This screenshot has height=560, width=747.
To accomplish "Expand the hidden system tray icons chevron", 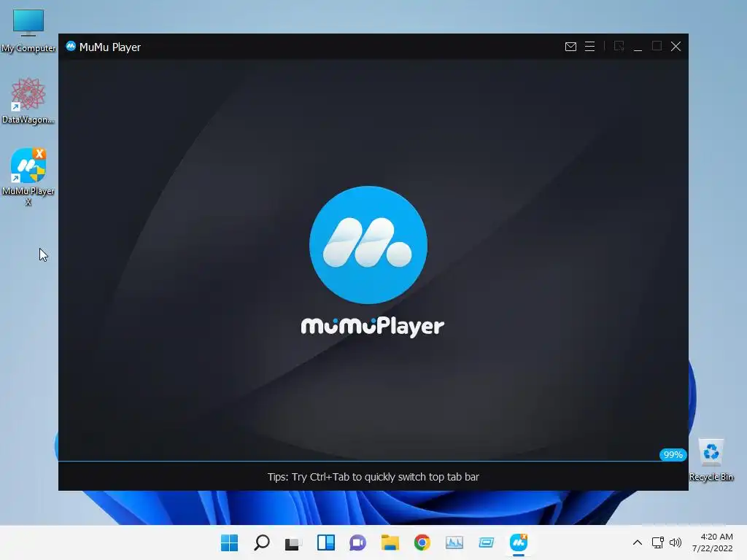I will tap(638, 542).
